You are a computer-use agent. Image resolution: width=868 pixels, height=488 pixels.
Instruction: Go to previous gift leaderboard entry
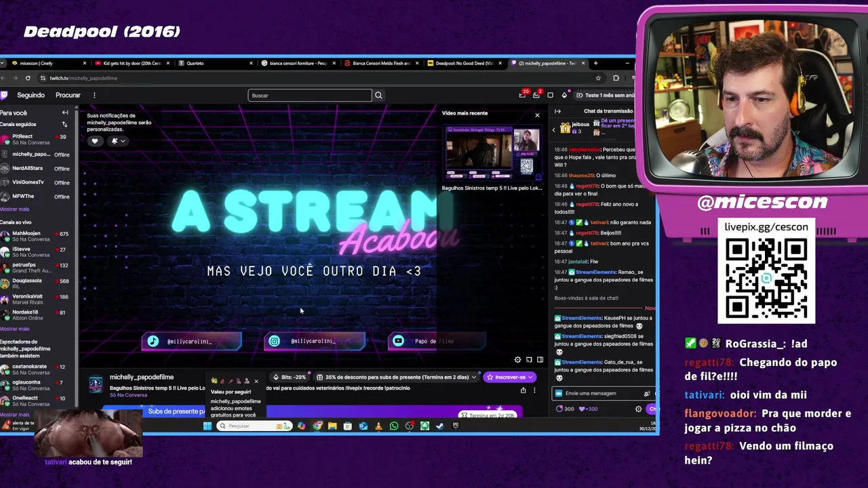pyautogui.click(x=553, y=129)
